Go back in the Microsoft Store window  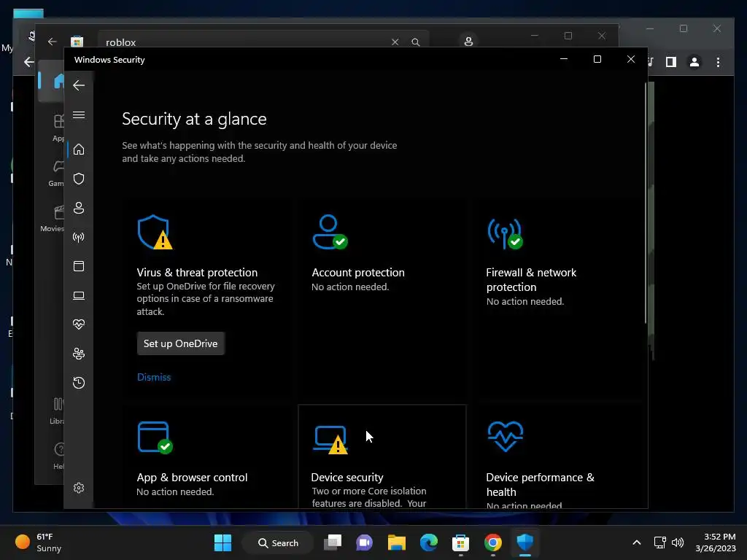click(x=53, y=42)
